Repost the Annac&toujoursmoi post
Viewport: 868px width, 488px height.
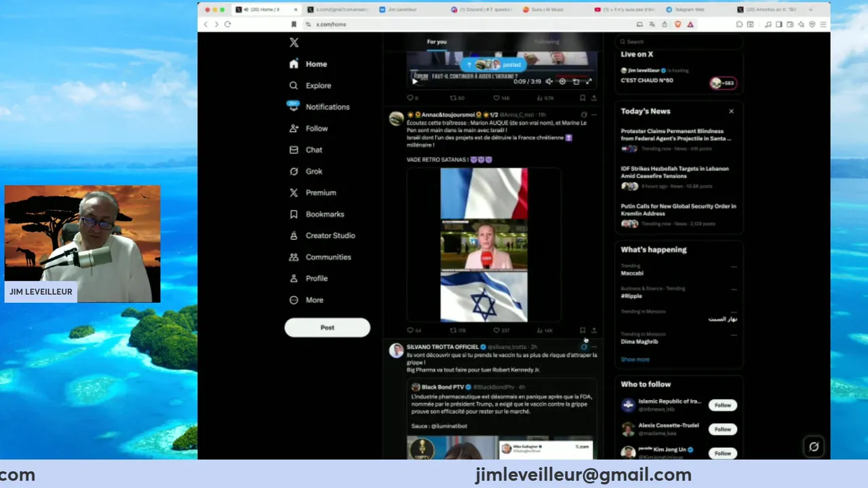[x=458, y=331]
